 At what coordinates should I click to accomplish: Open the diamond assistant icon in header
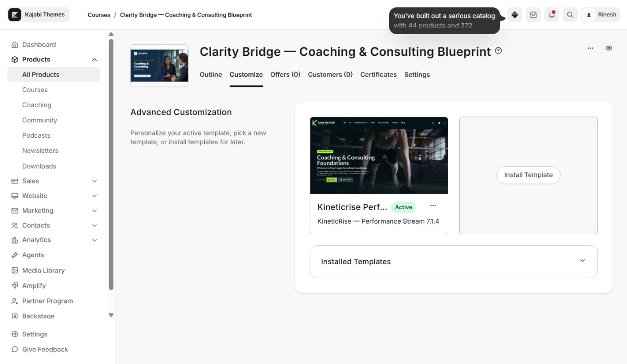pyautogui.click(x=515, y=15)
